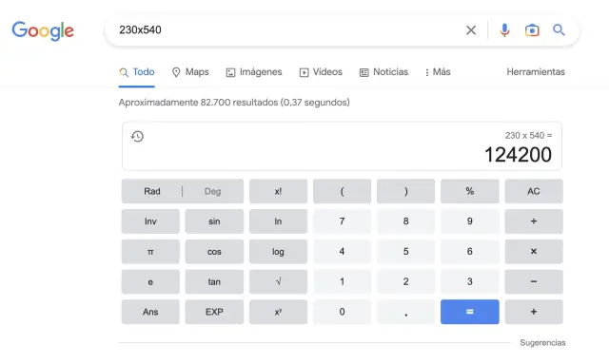The width and height of the screenshot is (609, 364).
Task: Click the AC clear button
Action: [x=534, y=191]
